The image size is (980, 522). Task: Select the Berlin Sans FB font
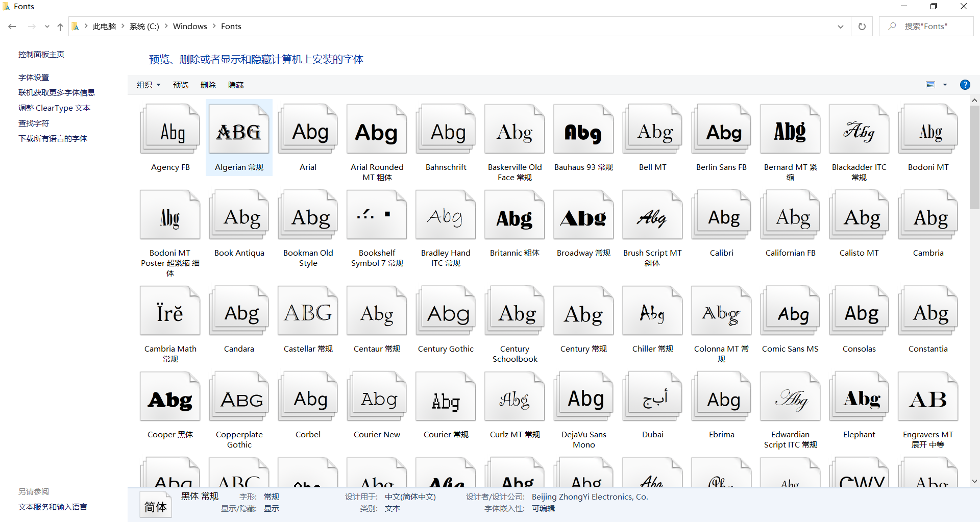721,129
